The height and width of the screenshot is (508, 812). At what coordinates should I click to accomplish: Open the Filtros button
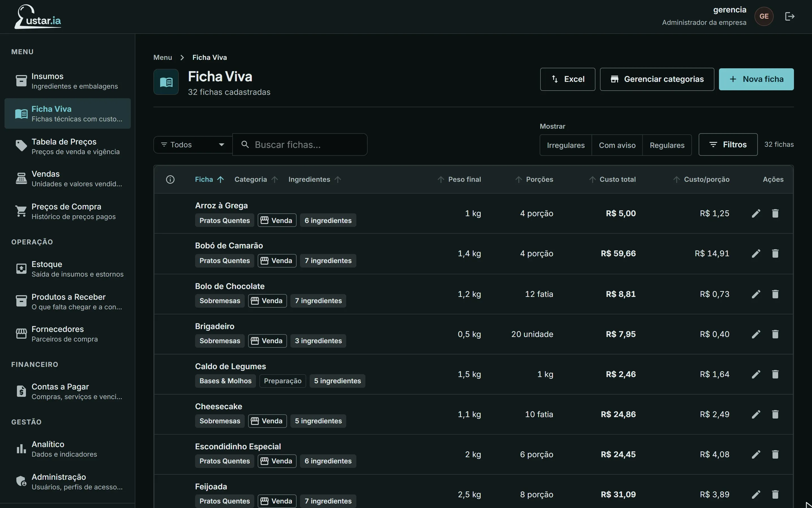(x=728, y=144)
